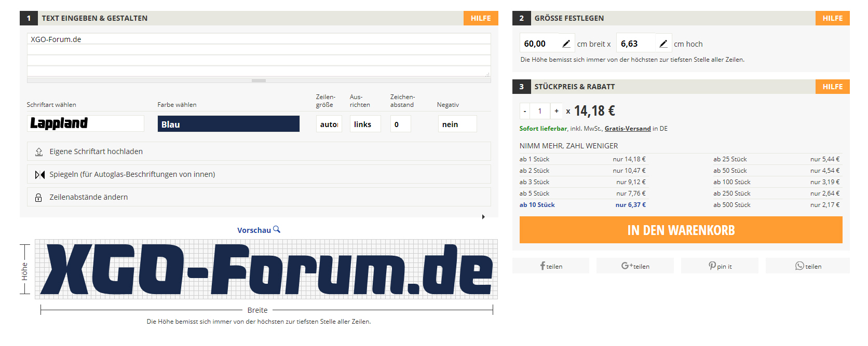Click the IN DEN WARENKORB button
The image size is (868, 346).
pyautogui.click(x=681, y=230)
